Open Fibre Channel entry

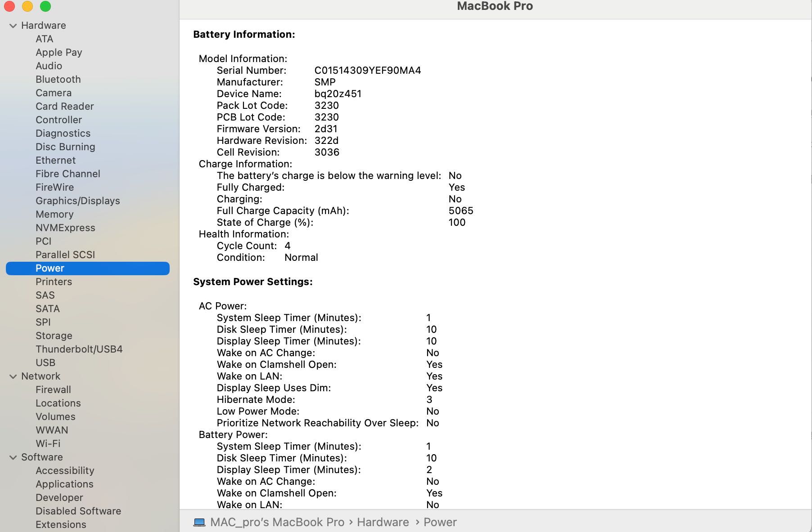pos(68,174)
